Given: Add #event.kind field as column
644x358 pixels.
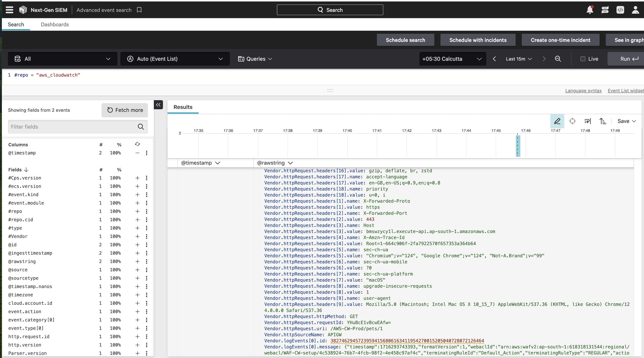Looking at the screenshot, I should [137, 195].
